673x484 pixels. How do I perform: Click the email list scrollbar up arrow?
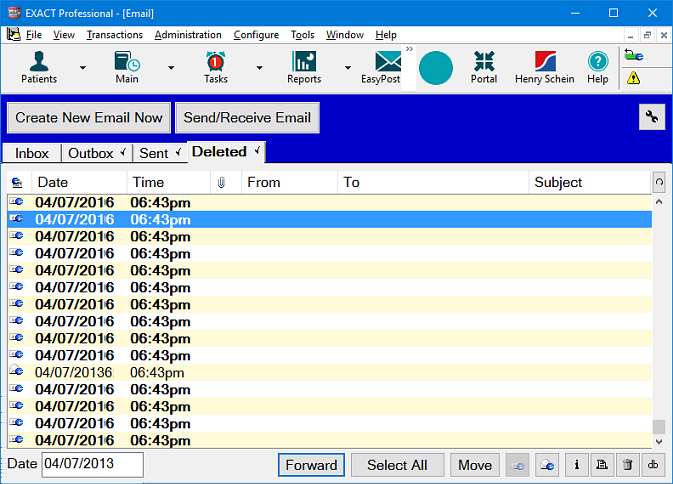(x=659, y=202)
